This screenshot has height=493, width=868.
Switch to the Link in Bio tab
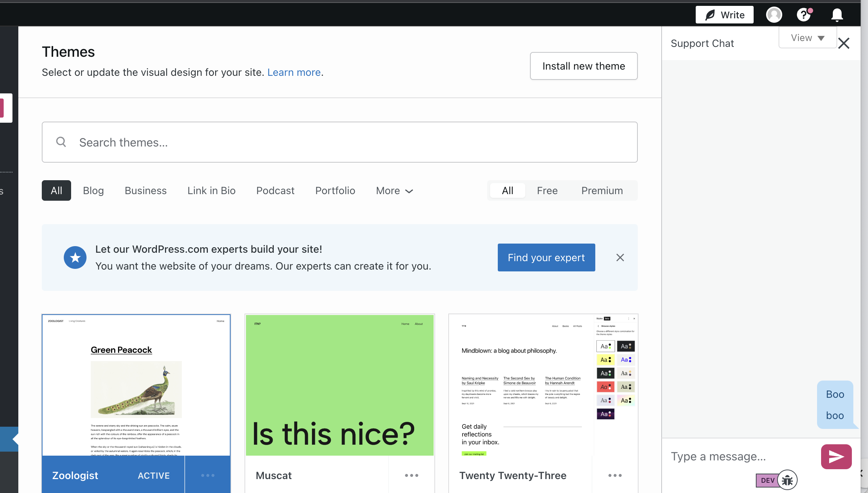pos(211,190)
